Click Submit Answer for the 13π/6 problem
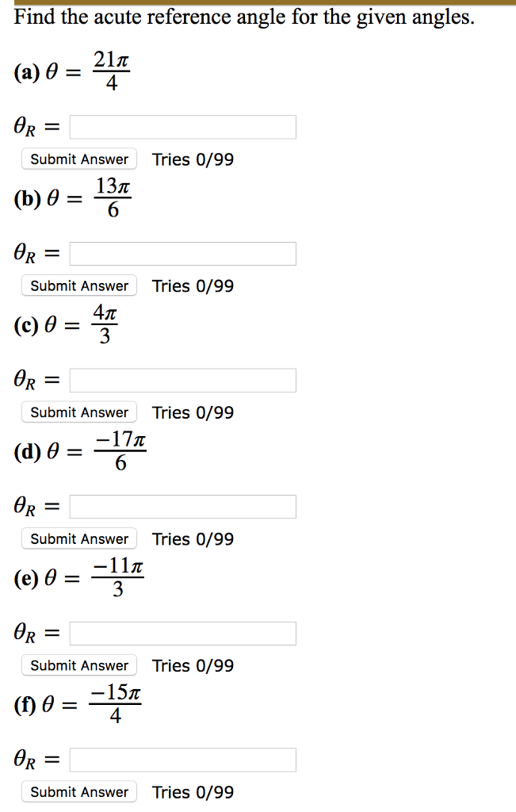The height and width of the screenshot is (812, 516). pyautogui.click(x=78, y=285)
